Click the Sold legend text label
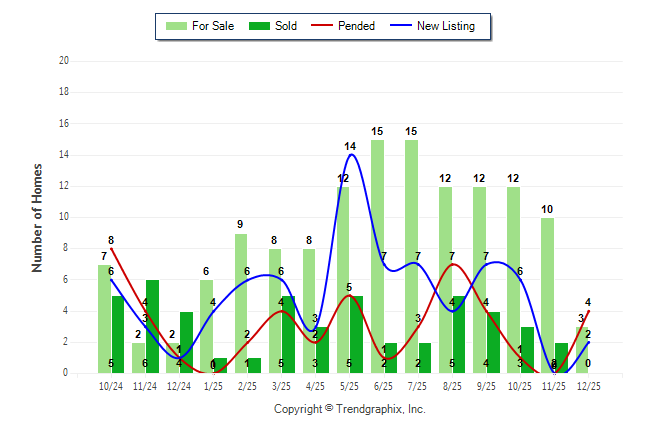The image size is (646, 434). [286, 26]
